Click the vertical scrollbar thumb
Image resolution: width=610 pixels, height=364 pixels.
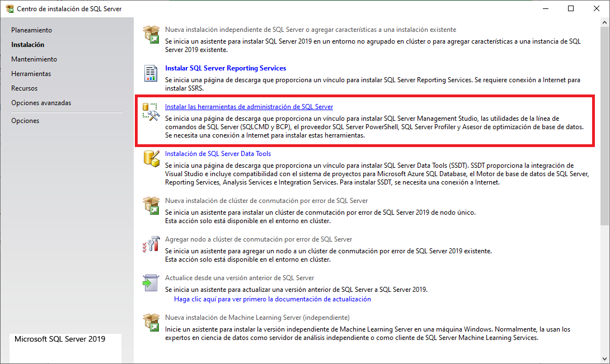pos(604,126)
